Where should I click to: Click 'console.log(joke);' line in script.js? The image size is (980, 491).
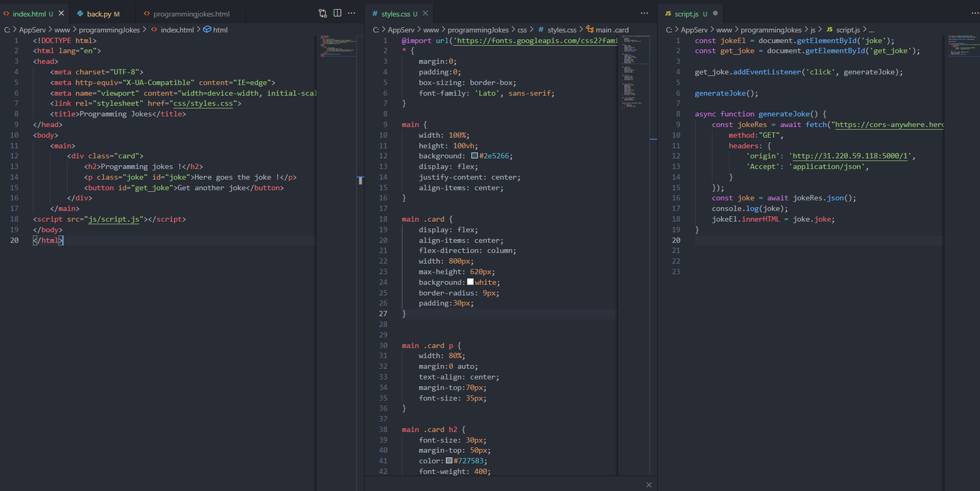pos(750,208)
